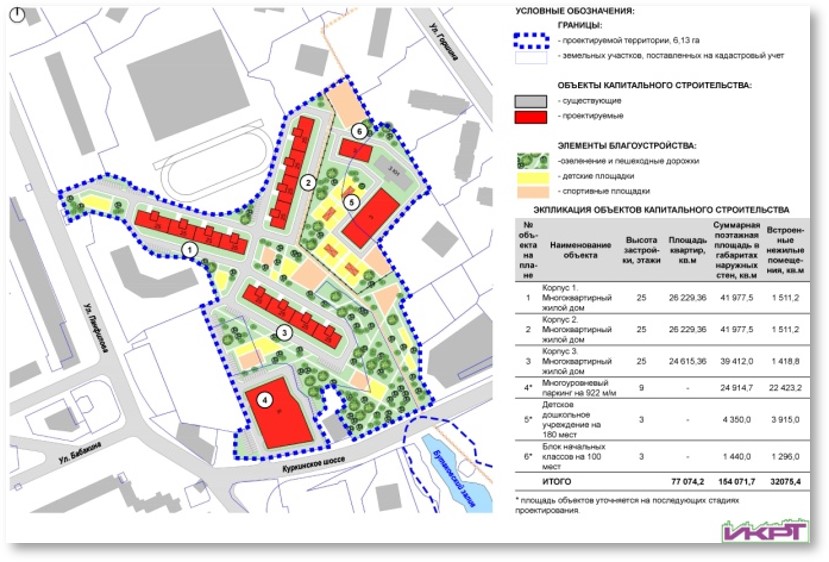
Task: Click 'ОБЪЕКТЫ КАПИТАЛЬНОГО СТРОИТЕЛЬСТВА:' legend heading
Action: coord(654,85)
